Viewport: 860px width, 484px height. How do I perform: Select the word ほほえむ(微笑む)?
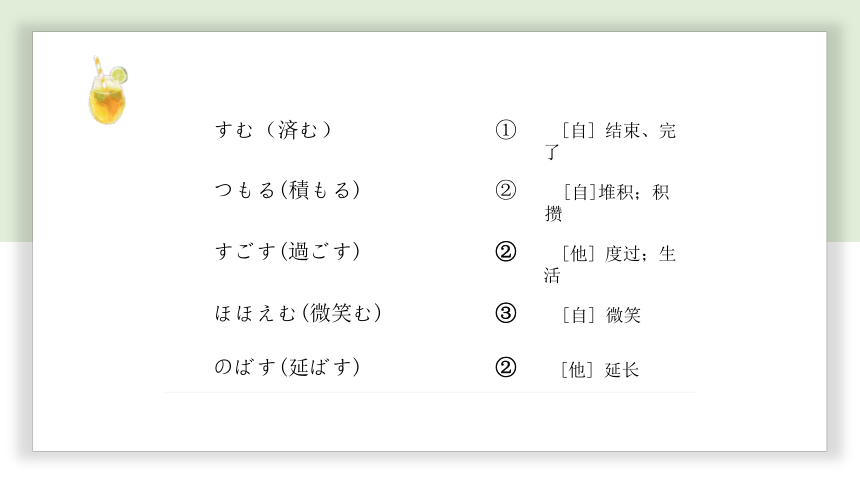coord(298,313)
